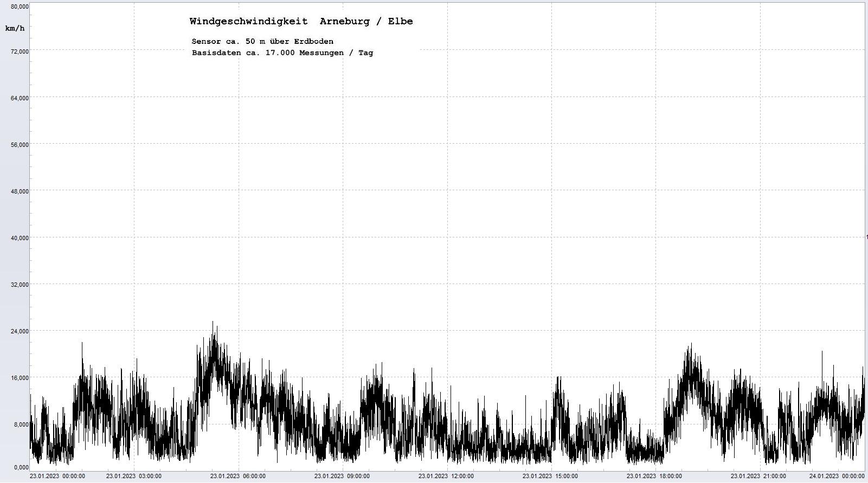Viewport: 868px width, 483px height.
Task: Click the 'Basisdaten ca. 17.000 Messungen / Tag' line
Action: click(282, 53)
